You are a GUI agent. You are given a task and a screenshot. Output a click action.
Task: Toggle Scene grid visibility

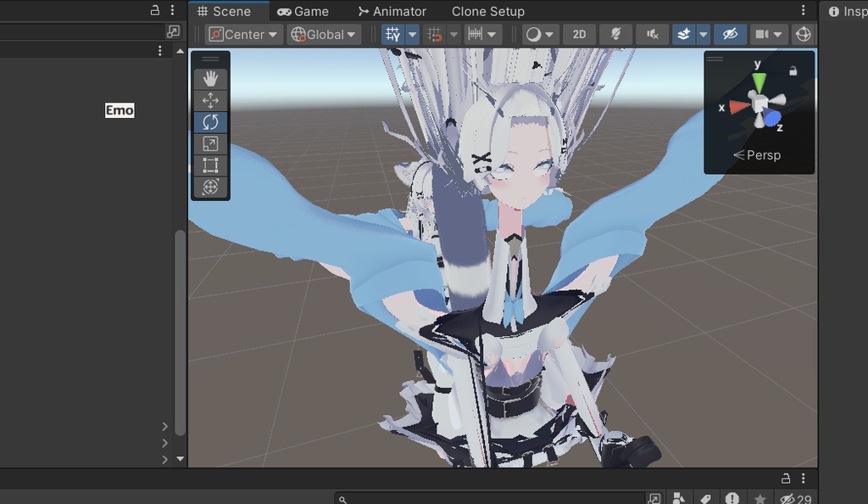[393, 34]
